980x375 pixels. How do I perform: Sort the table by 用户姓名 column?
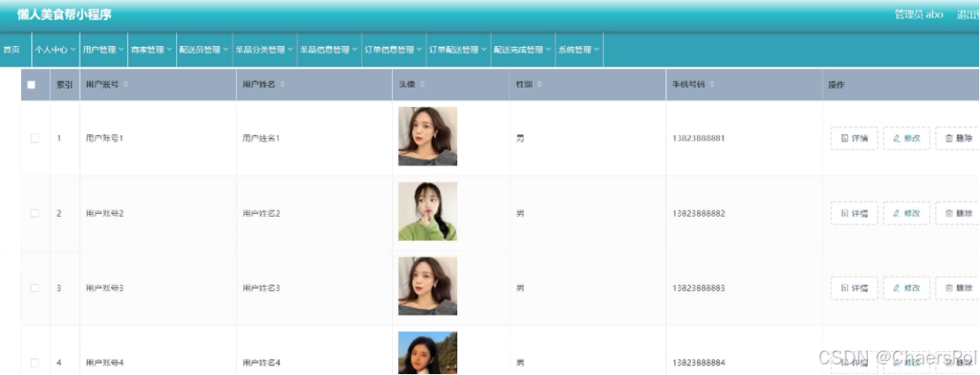pos(282,84)
